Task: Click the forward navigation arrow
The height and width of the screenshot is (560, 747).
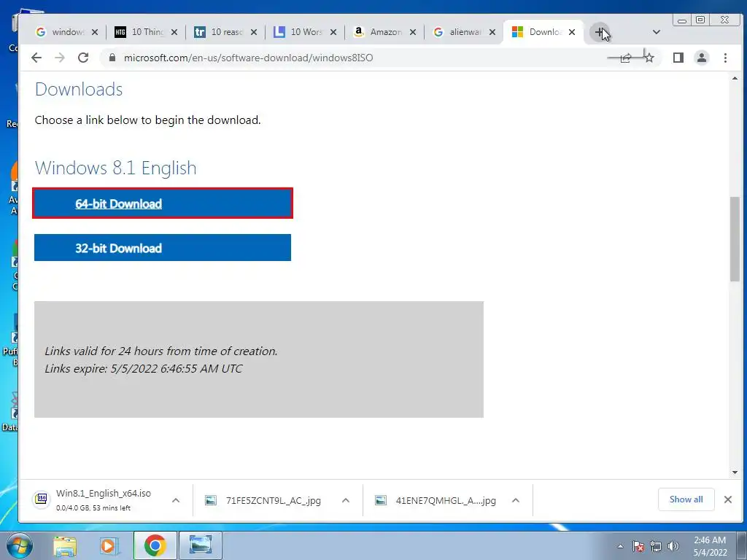Action: (60, 58)
